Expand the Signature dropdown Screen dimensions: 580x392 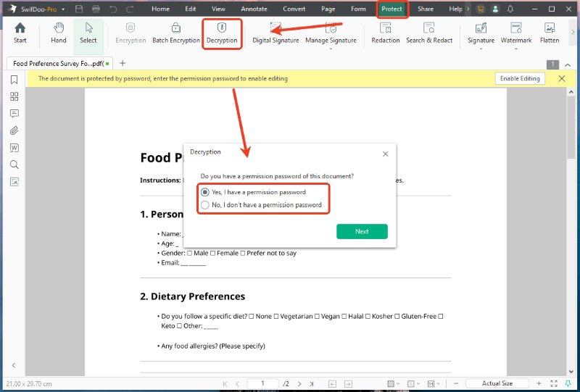(x=481, y=48)
